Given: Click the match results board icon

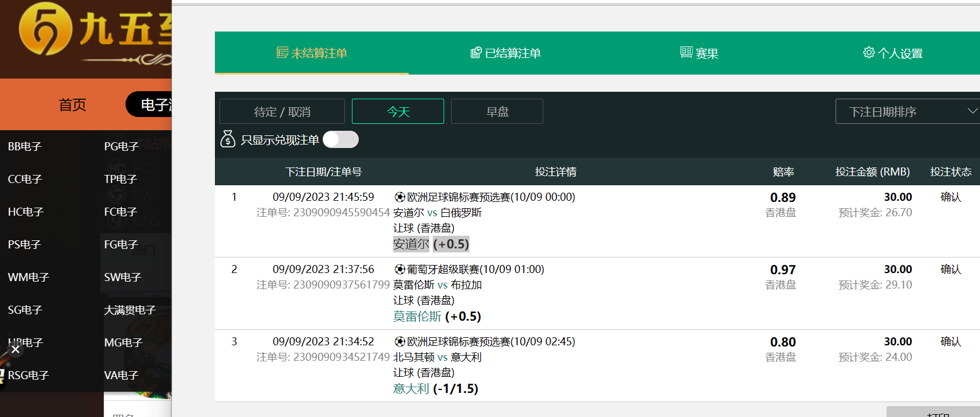Looking at the screenshot, I should click(686, 52).
